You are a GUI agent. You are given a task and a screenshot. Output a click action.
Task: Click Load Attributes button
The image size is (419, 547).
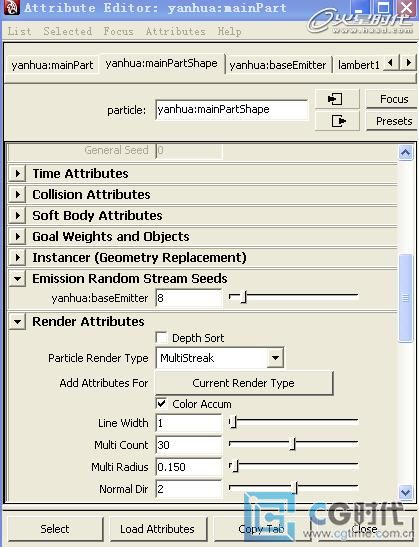(x=157, y=529)
